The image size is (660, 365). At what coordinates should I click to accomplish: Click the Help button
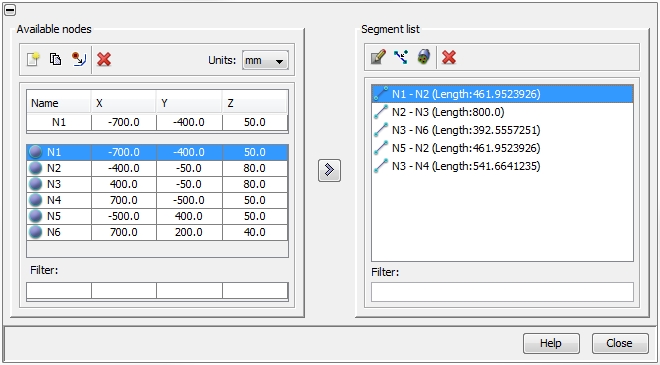coord(551,343)
